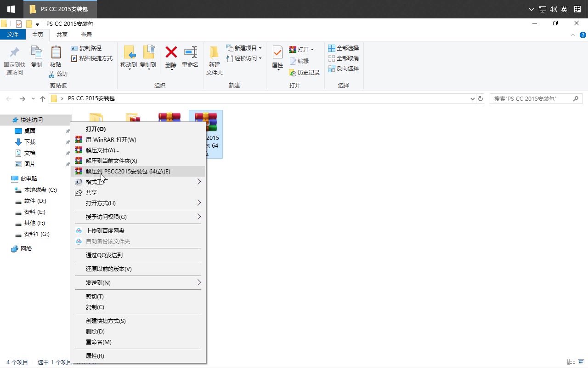Toggle ribbon collapse with the chevron near Help
The height and width of the screenshot is (368, 588).
tap(572, 34)
